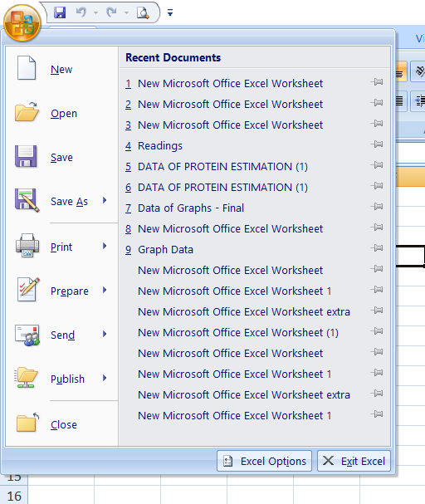Click the Excel Options page icon
This screenshot has width=425, height=504.
tap(227, 461)
